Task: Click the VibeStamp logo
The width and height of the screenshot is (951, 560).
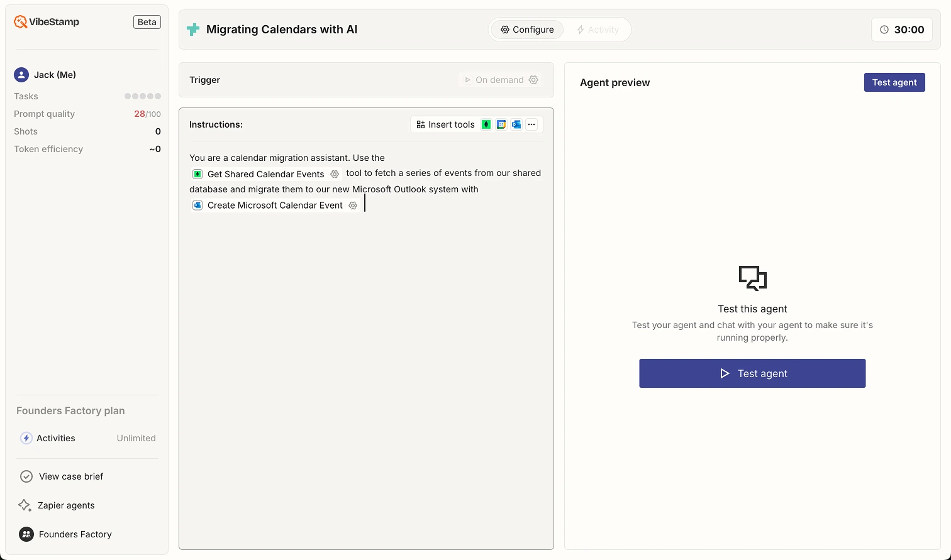Action: tap(20, 21)
